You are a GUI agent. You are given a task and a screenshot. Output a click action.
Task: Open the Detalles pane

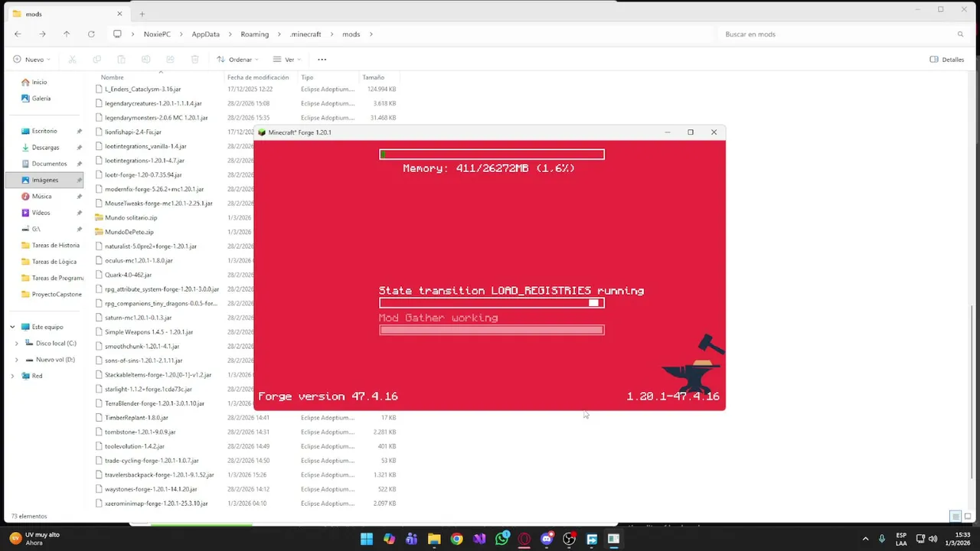pyautogui.click(x=947, y=60)
